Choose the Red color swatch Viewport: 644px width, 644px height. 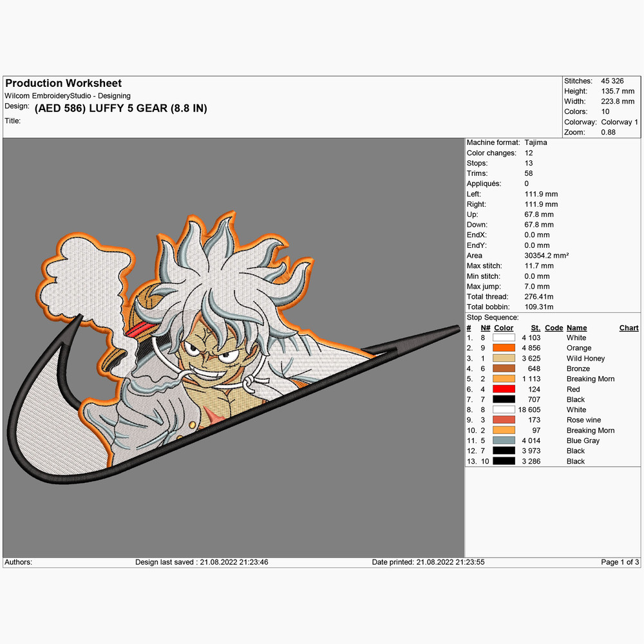tap(504, 389)
